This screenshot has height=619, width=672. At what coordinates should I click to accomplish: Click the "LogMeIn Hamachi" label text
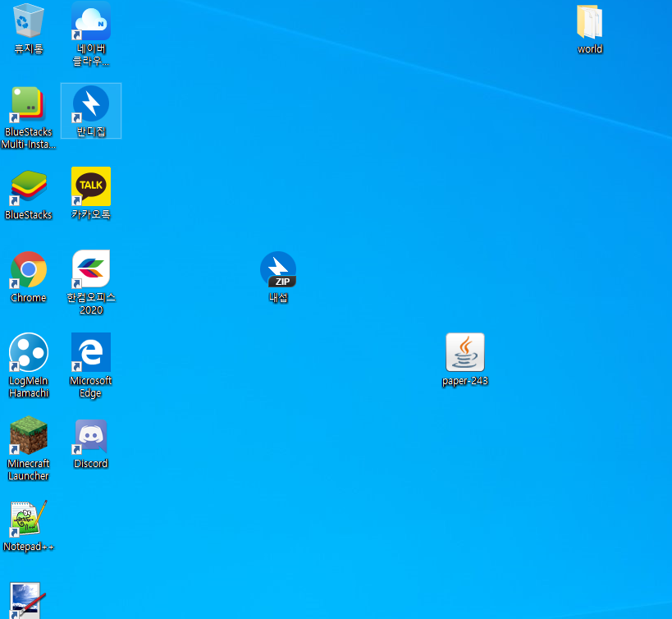(28, 387)
